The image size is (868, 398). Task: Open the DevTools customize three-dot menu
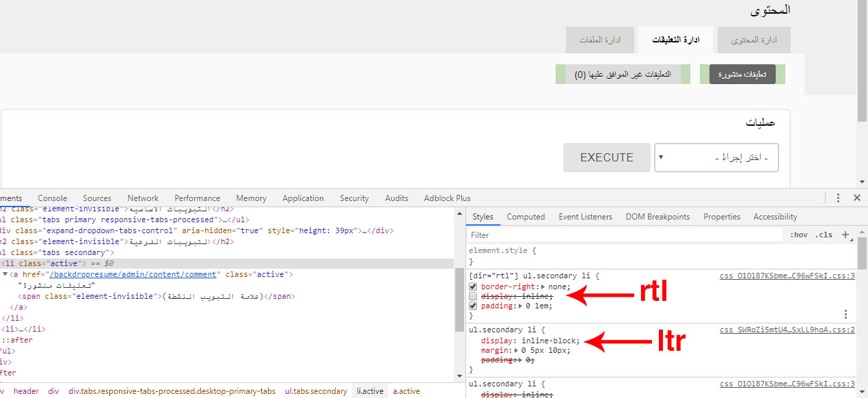point(838,198)
